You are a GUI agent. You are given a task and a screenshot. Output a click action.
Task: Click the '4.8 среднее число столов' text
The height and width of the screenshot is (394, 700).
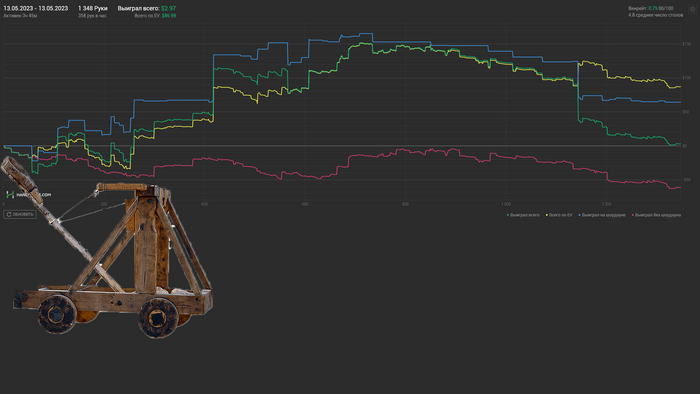655,15
